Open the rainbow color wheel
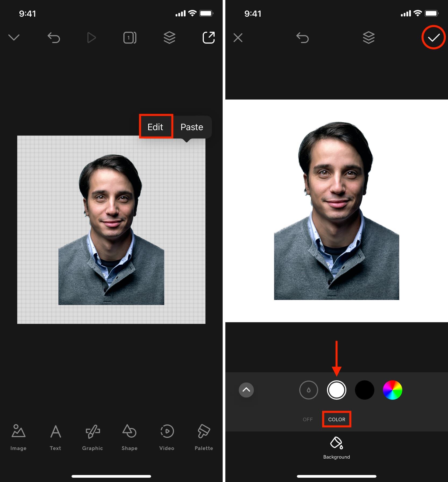 click(x=393, y=390)
